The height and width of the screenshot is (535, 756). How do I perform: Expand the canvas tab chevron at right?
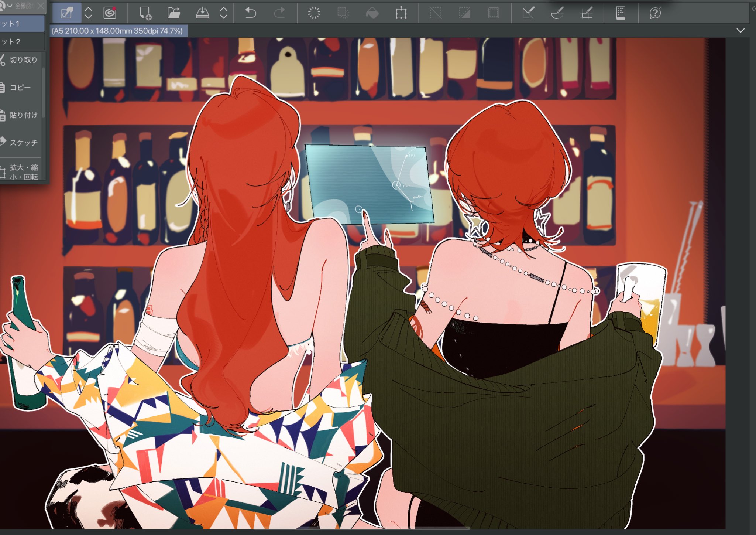pos(740,31)
